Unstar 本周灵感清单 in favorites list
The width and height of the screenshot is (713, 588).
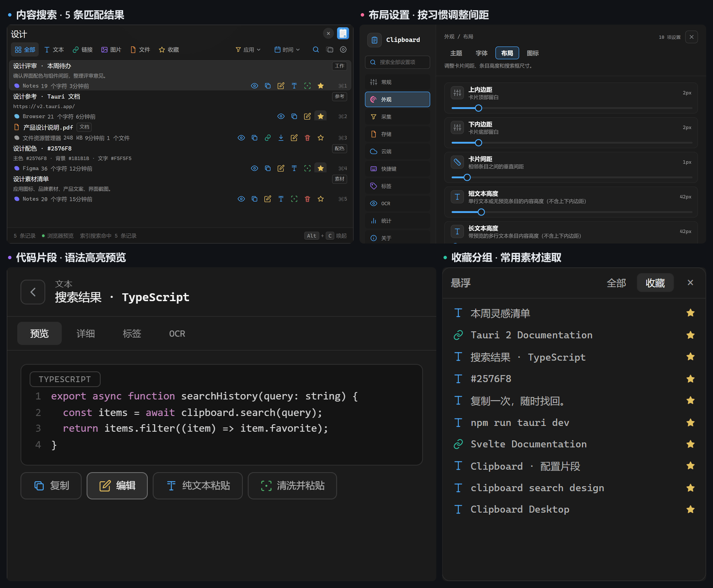point(691,313)
